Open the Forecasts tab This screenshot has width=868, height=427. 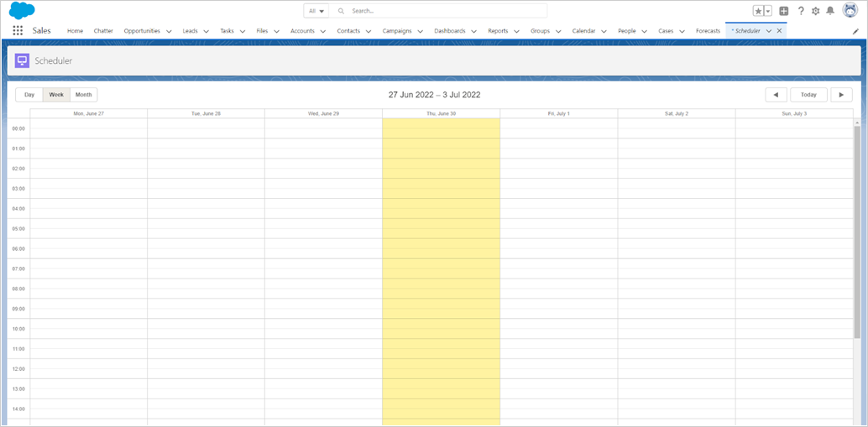[x=708, y=31]
